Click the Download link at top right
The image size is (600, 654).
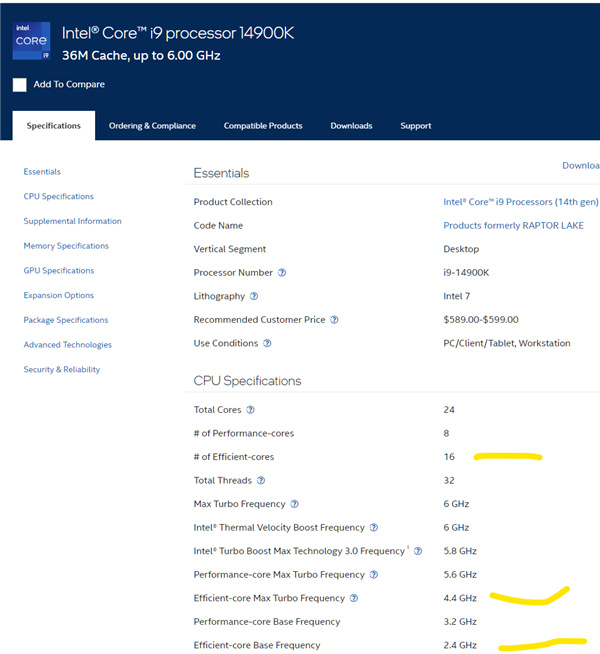[581, 166]
